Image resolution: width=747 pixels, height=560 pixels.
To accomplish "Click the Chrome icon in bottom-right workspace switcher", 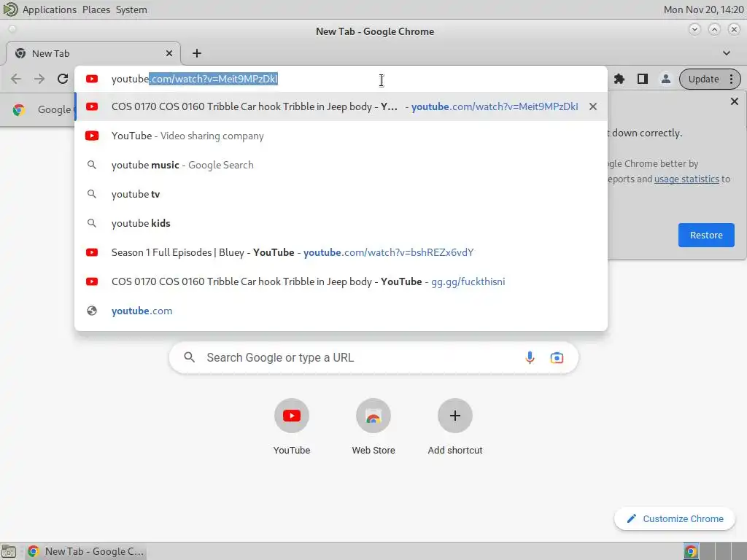I will pos(692,551).
